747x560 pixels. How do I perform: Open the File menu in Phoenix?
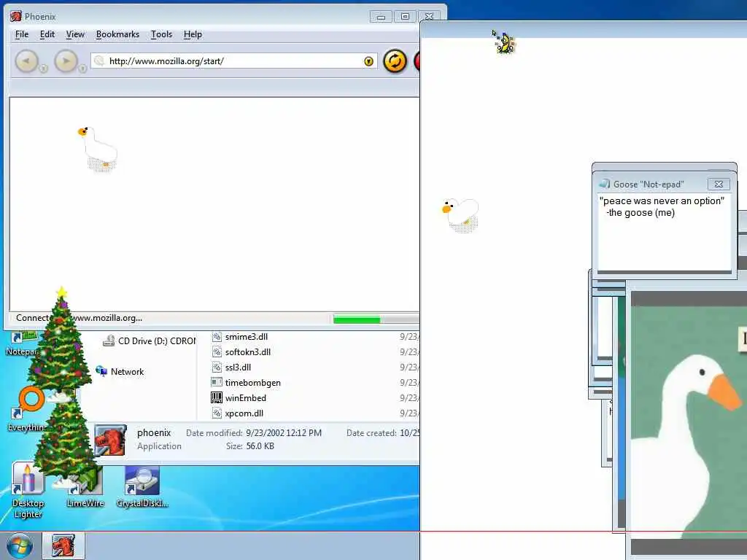[x=22, y=34]
